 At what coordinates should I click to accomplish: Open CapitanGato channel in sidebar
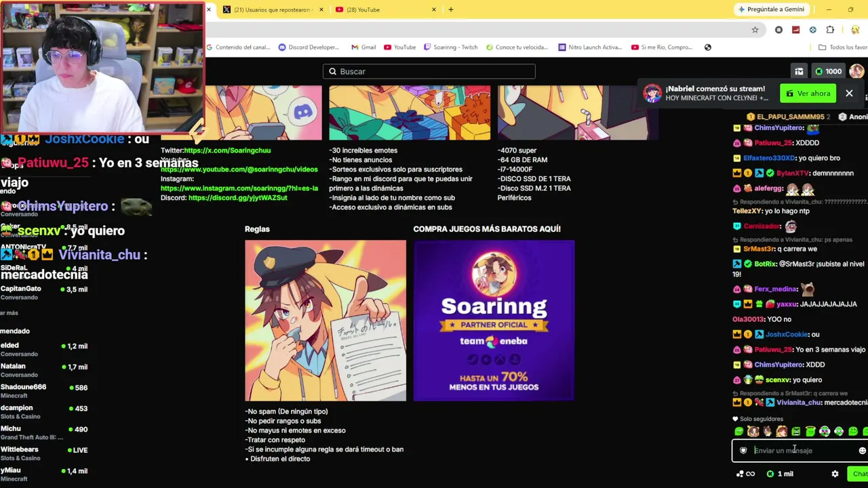44,293
